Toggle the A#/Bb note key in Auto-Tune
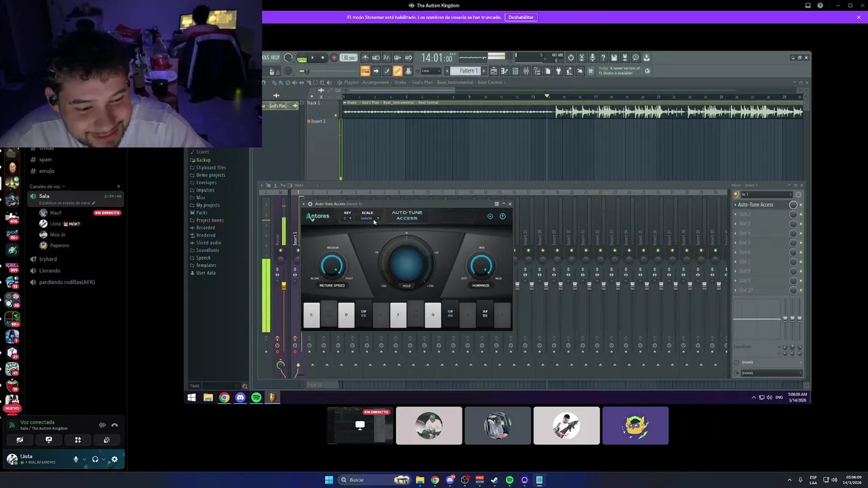This screenshot has width=868, height=488. point(485,315)
